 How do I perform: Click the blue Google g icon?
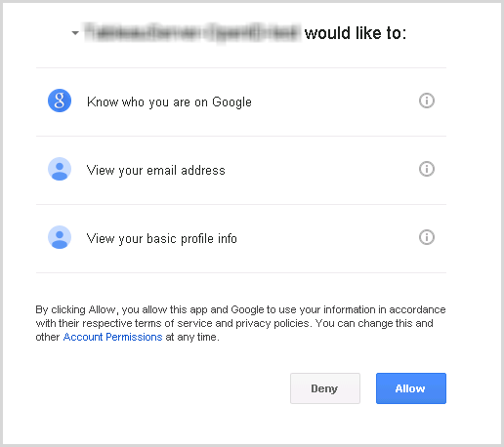point(60,101)
